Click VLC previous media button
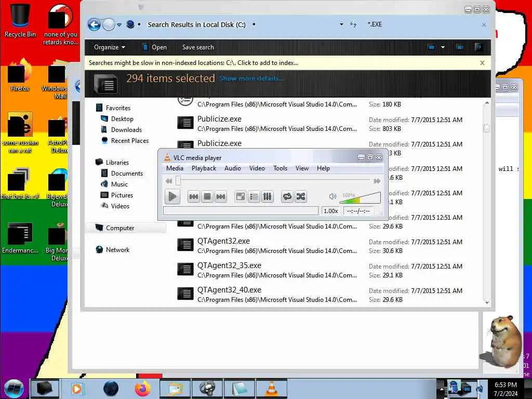This screenshot has height=399, width=532. (194, 196)
